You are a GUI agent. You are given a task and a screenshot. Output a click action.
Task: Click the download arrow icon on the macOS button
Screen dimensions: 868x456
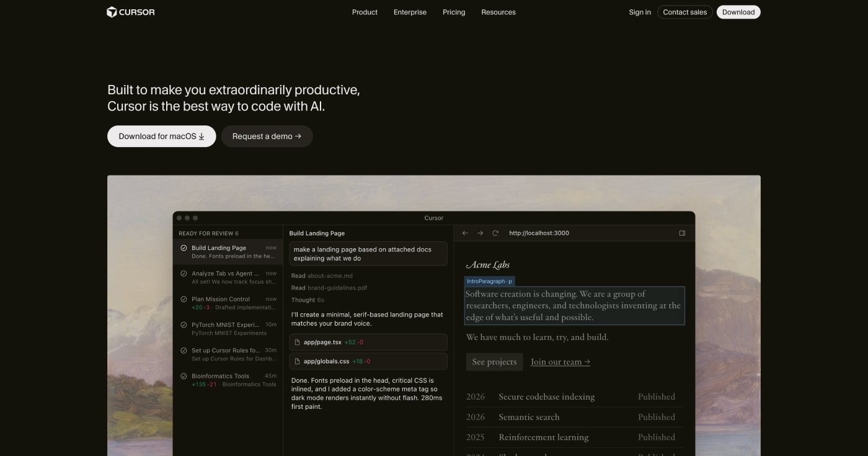(201, 136)
